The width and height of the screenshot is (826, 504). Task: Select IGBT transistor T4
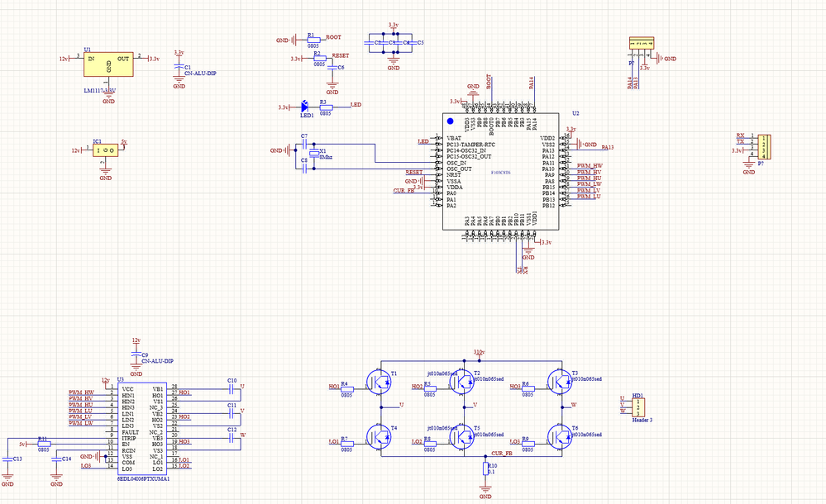380,437
